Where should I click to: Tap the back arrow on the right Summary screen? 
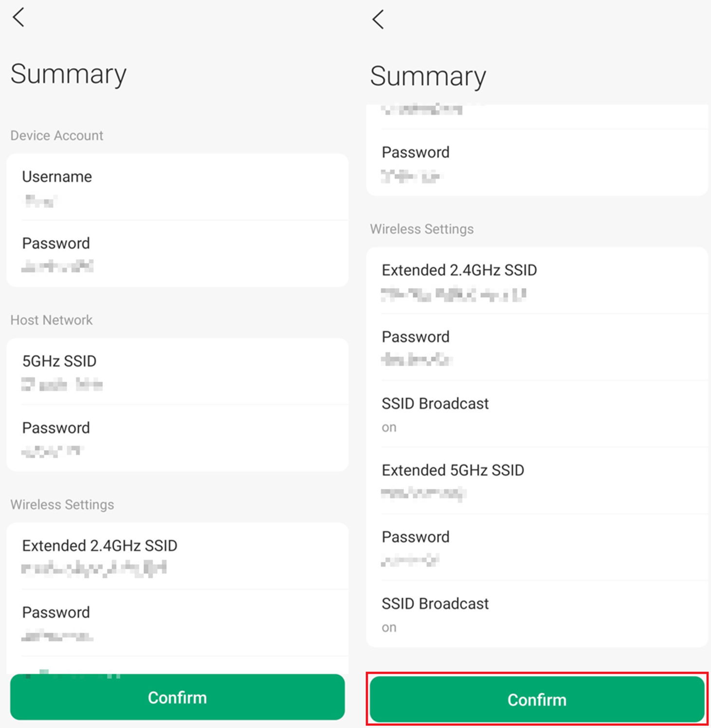click(378, 20)
